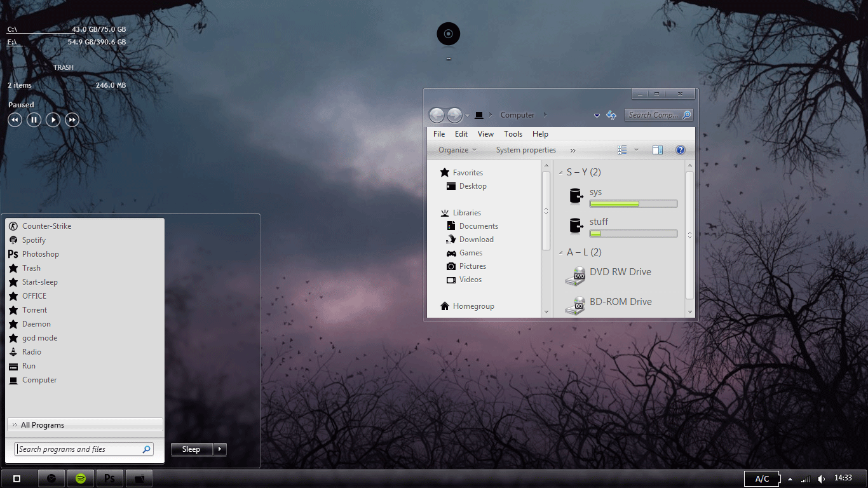Select Games library in navigation pane

(x=465, y=253)
